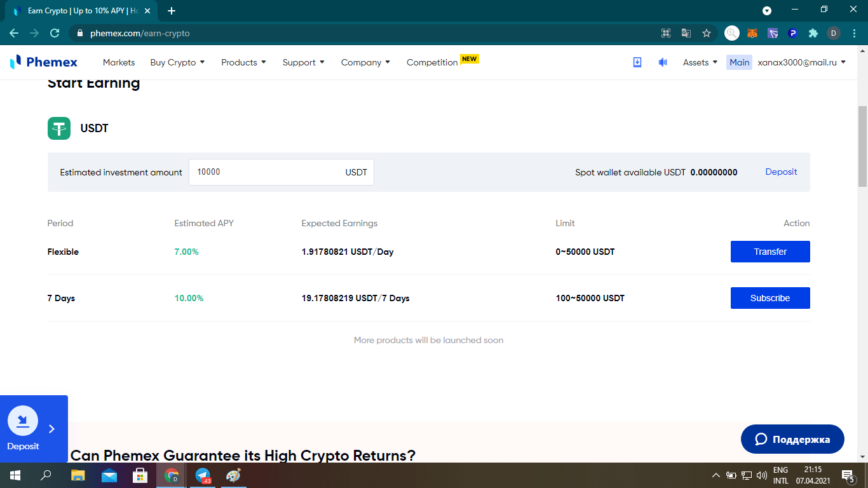Click the volume icon in system tray
The image size is (868, 488).
(762, 475)
